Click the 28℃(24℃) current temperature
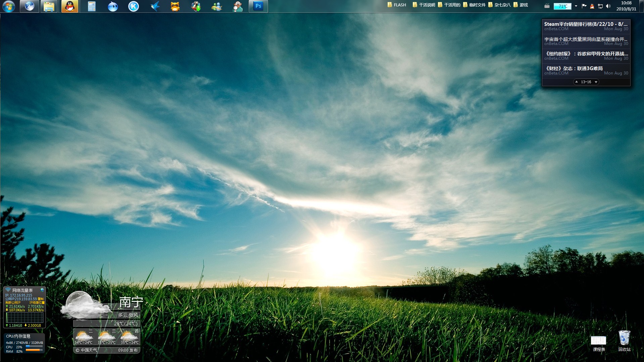The image size is (644, 362). click(126, 324)
